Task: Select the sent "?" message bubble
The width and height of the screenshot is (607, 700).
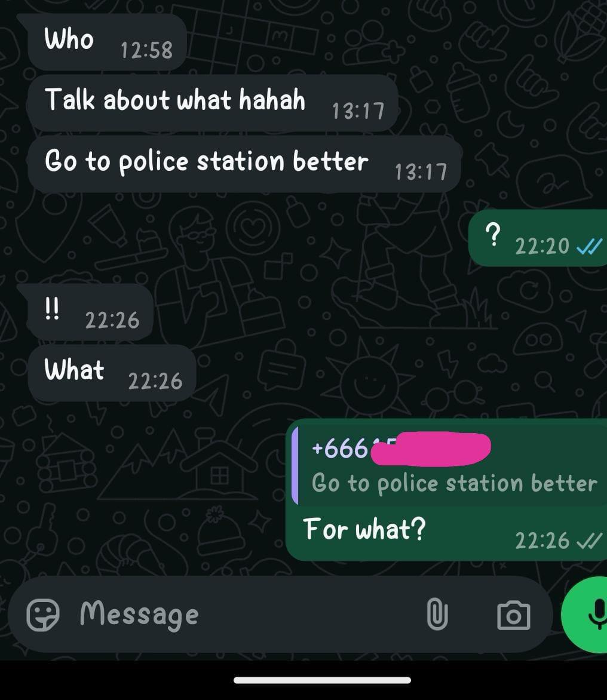Action: click(x=538, y=237)
